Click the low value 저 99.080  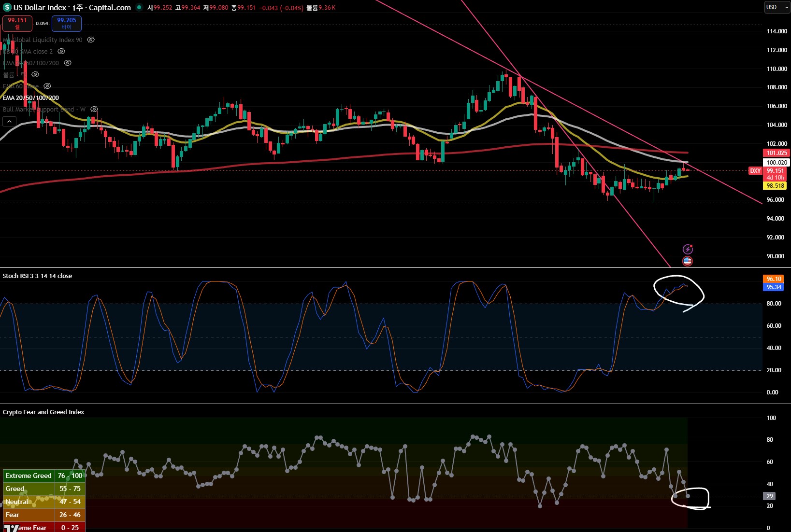[216, 7]
